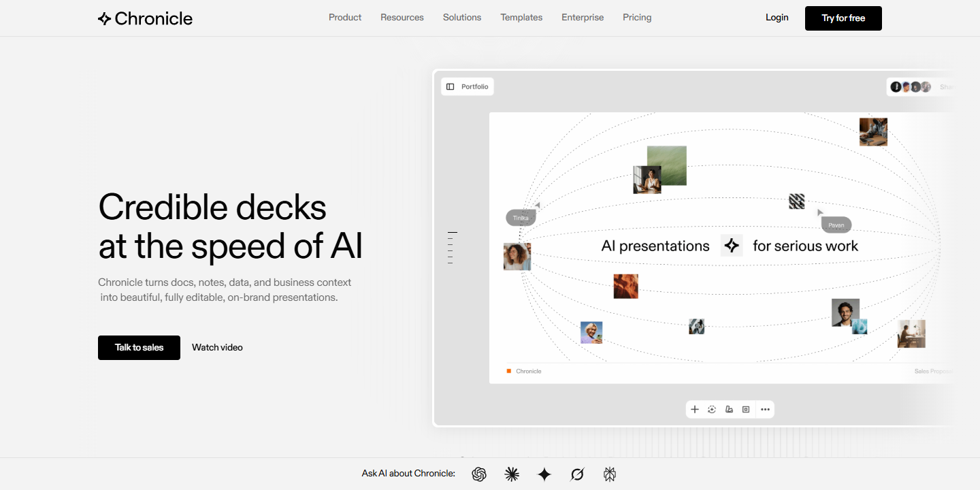Click the Try for free button
Screen dimensions: 980x490
(x=843, y=18)
